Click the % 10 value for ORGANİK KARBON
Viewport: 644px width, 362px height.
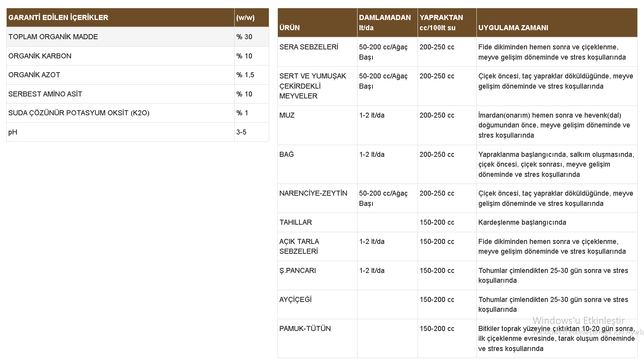(244, 56)
